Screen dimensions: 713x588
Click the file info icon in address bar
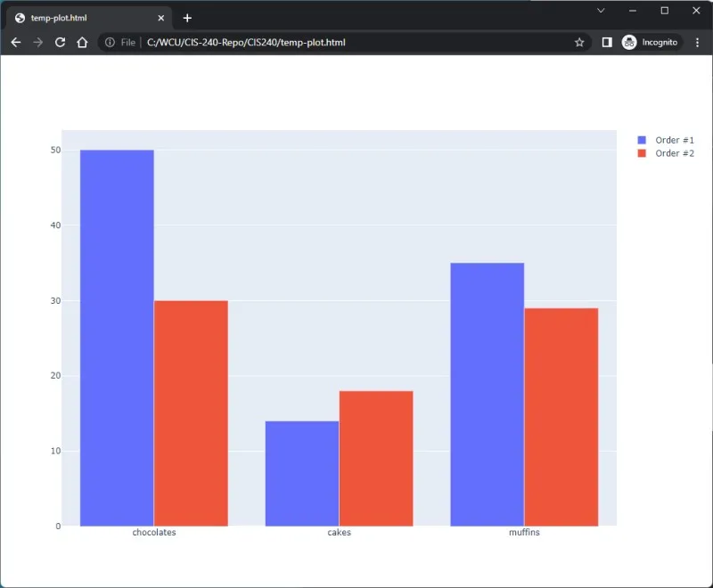point(110,42)
